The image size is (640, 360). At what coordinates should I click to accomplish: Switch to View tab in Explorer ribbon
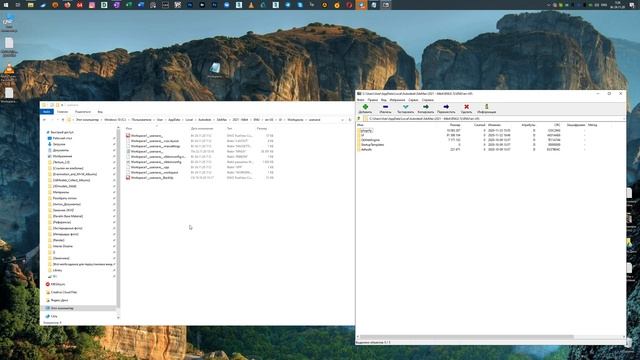point(100,112)
